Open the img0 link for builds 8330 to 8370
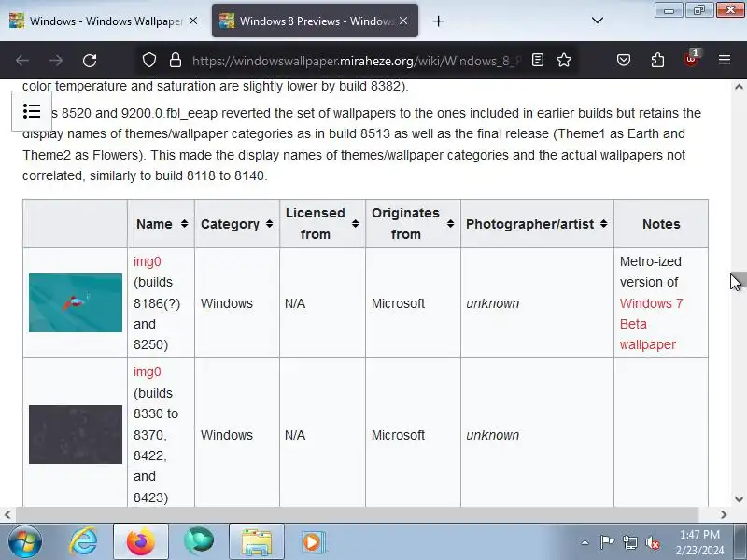The image size is (747, 560). point(148,371)
